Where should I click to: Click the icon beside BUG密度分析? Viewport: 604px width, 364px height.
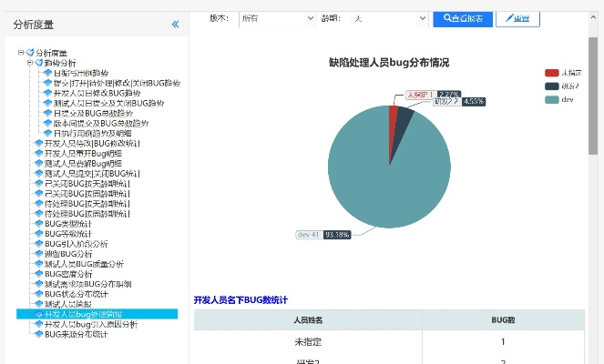point(38,274)
